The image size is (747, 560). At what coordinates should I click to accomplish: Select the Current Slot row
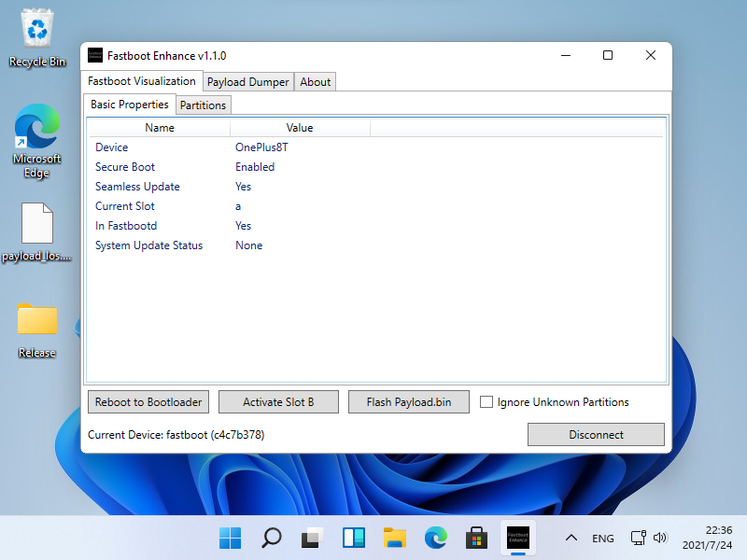click(x=375, y=206)
